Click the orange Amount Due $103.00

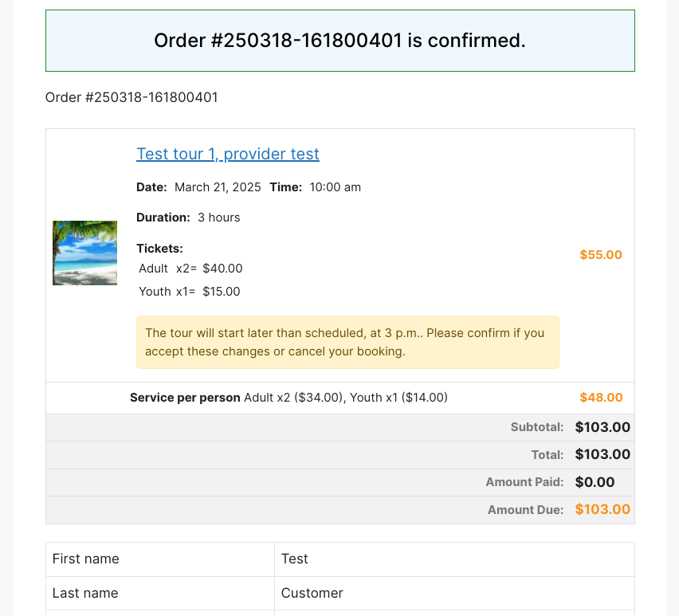coord(602,509)
